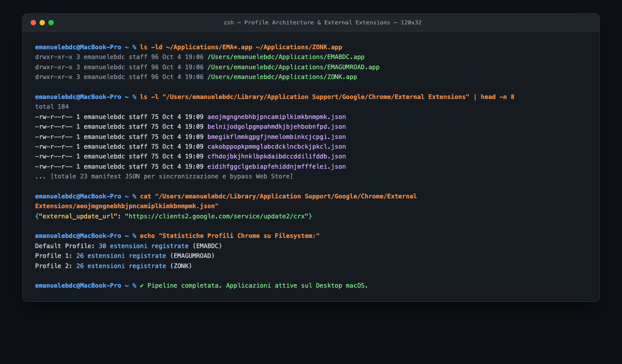Select cfhdojbkjhnklbpkdaibdccddilifddb.json file name
622x364 pixels.
click(x=276, y=156)
